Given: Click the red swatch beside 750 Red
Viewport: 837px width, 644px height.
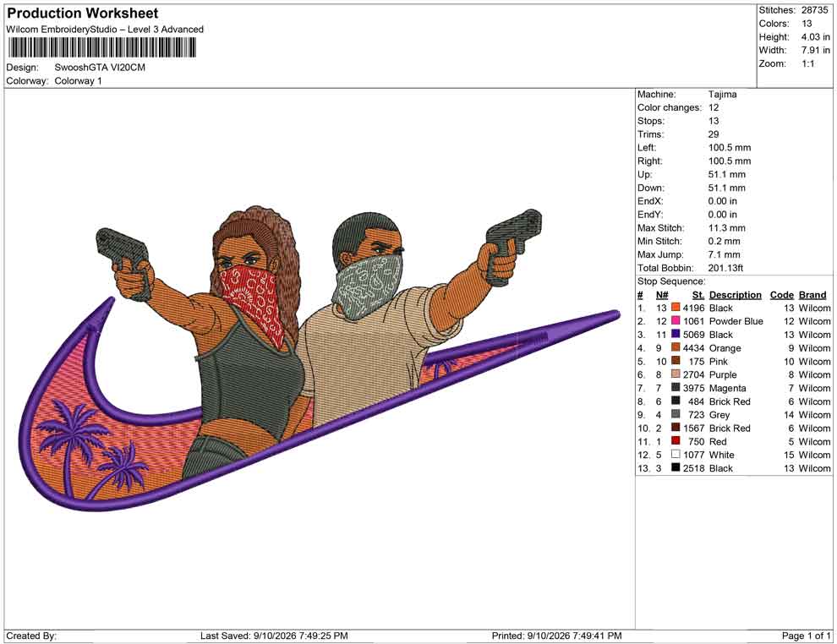Looking at the screenshot, I should point(676,441).
